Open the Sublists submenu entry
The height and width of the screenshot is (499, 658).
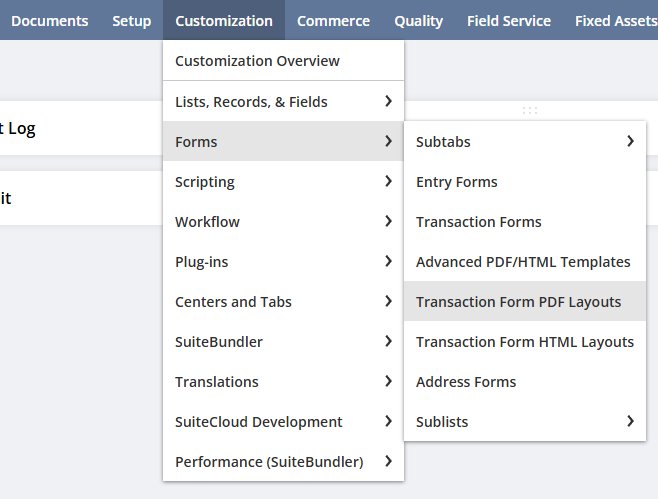pyautogui.click(x=525, y=421)
